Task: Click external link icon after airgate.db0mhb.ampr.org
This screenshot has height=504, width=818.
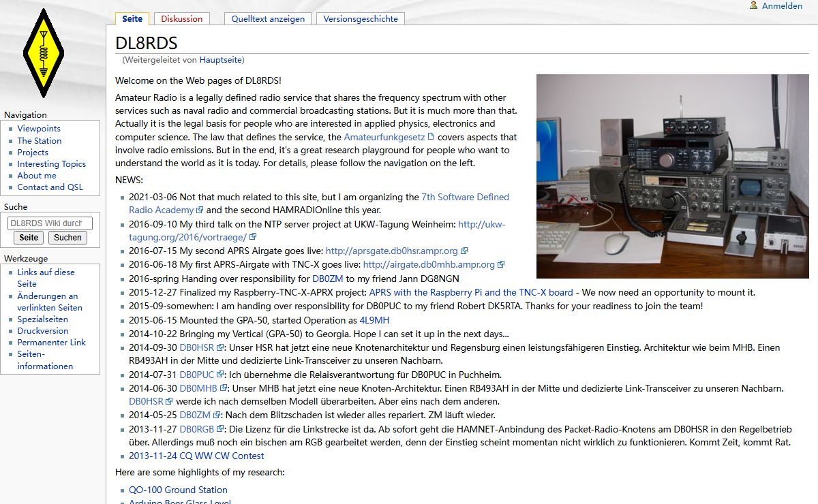Action: tap(501, 265)
